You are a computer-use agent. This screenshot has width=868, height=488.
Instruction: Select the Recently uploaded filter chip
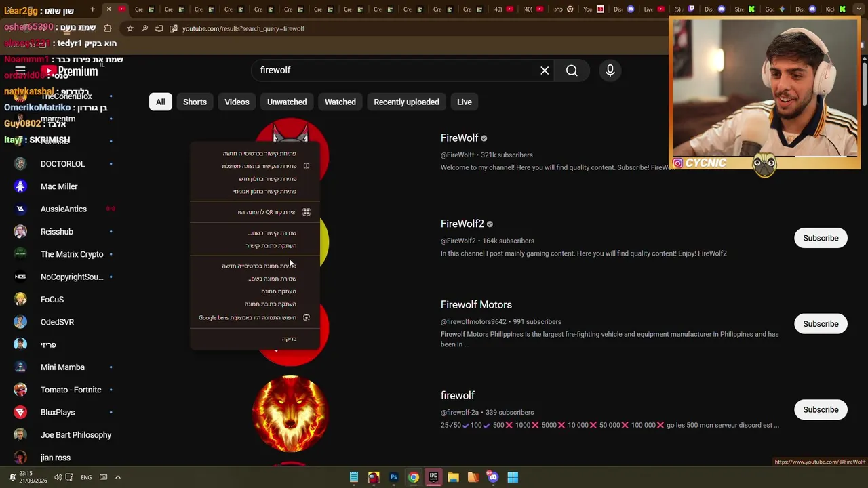click(406, 102)
